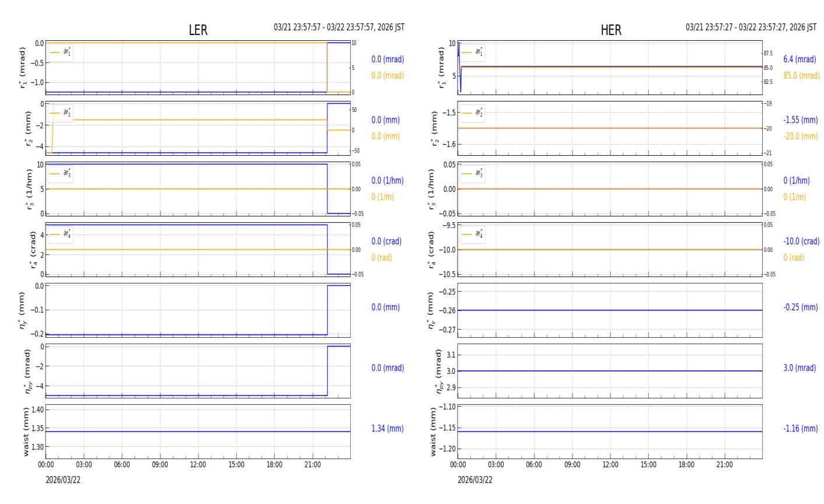Click the ∂r1* legend in the LER plot

[x=61, y=52]
